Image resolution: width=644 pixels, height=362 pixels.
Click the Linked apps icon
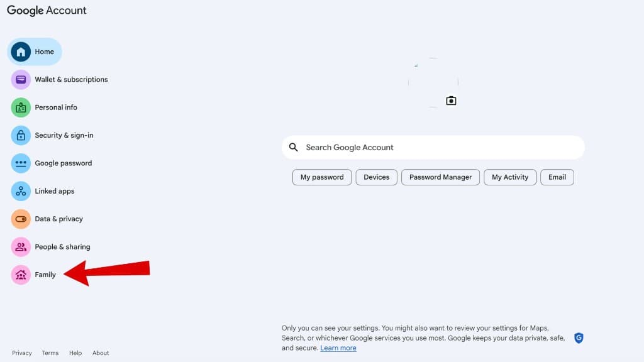(x=21, y=191)
